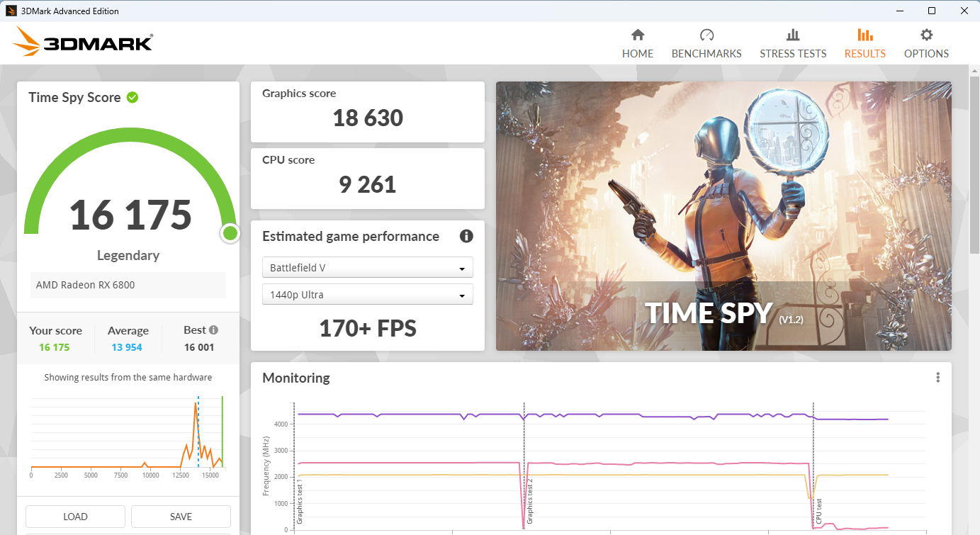This screenshot has width=980, height=535.
Task: Click 'Showing results from the same hardware' text
Action: tap(128, 378)
